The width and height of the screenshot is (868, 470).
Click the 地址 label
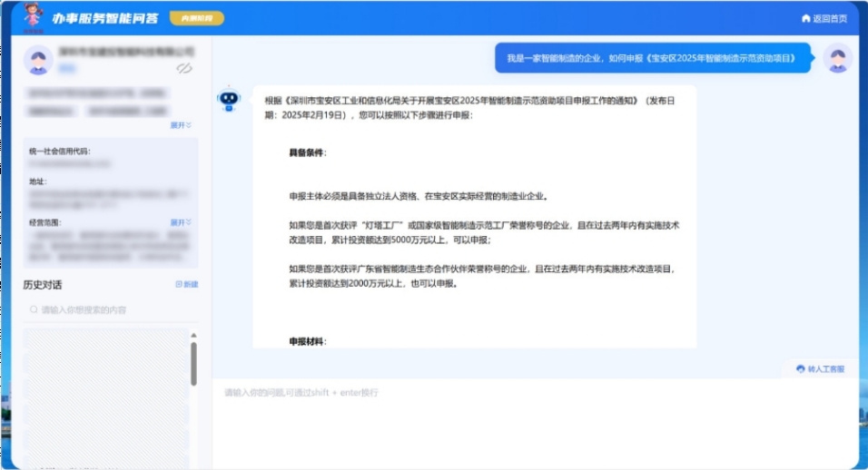click(x=38, y=181)
